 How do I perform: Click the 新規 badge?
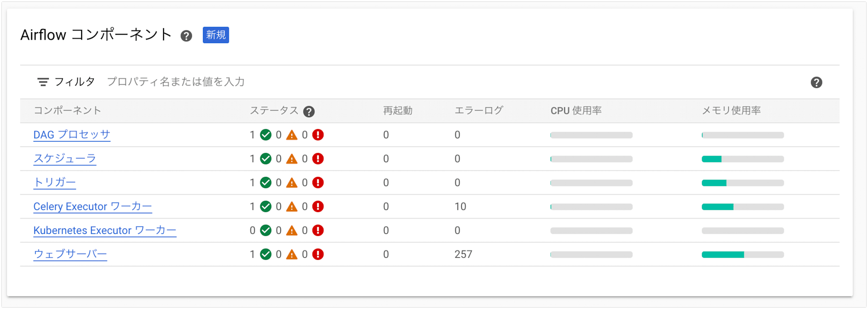[x=216, y=35]
